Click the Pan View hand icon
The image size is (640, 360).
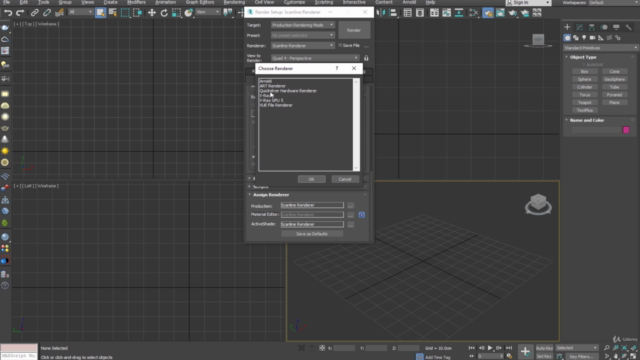(616, 356)
